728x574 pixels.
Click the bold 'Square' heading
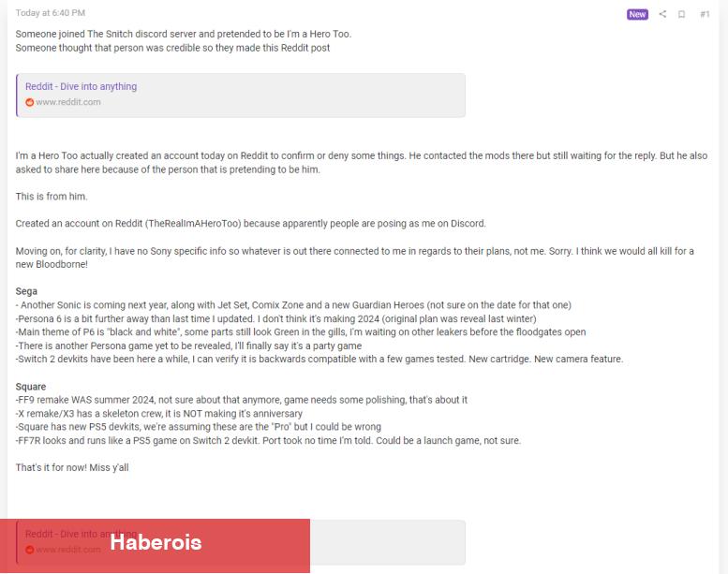point(31,387)
